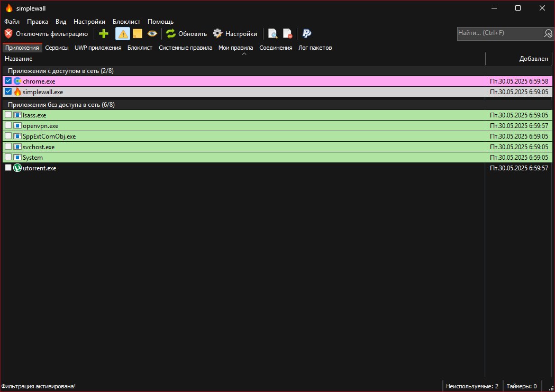Open the Блоклист menu in menu bar
The width and height of the screenshot is (555, 392).
point(126,22)
